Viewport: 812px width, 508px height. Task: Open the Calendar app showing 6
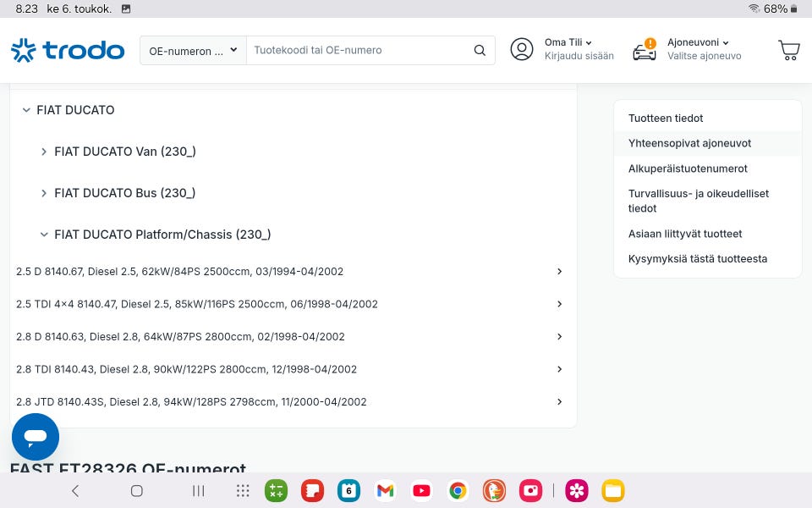(x=348, y=490)
